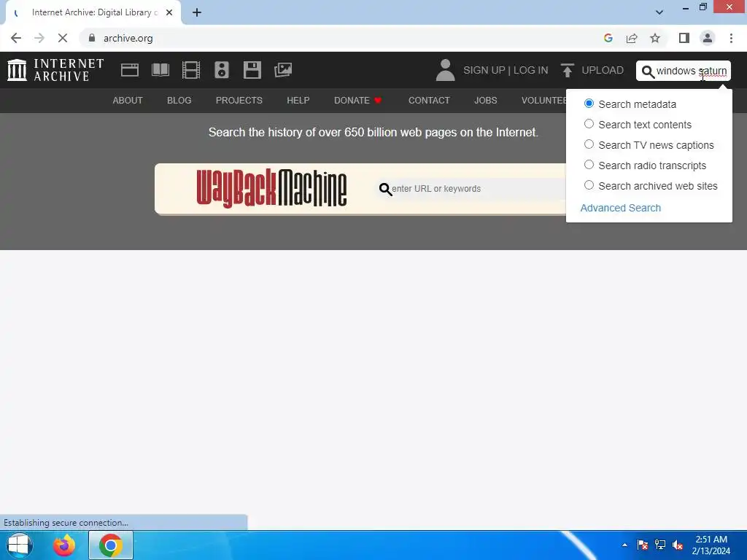Stop page loading with X button
This screenshot has height=560, width=747.
point(63,38)
